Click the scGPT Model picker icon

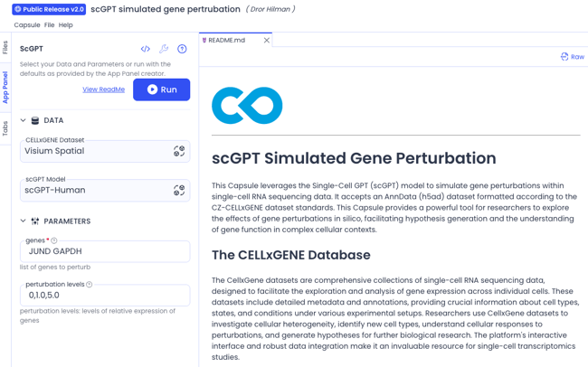click(179, 190)
